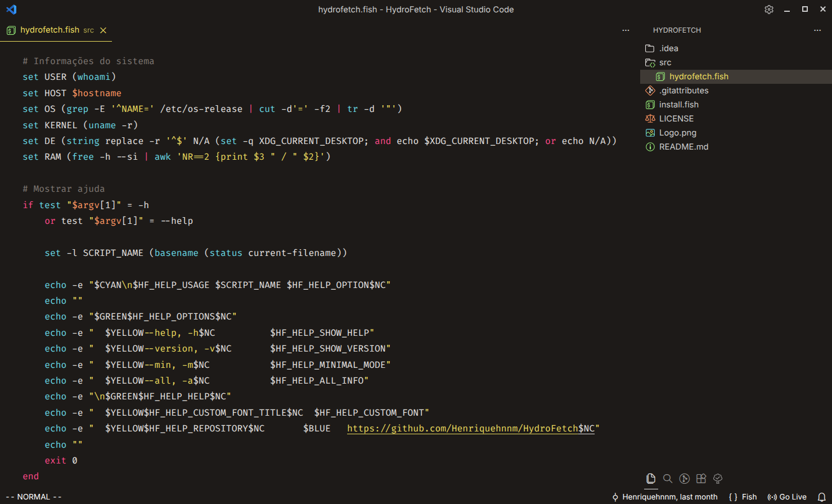The image size is (832, 504).
Task: Click the NORMAL mode status indicator
Action: (x=34, y=497)
